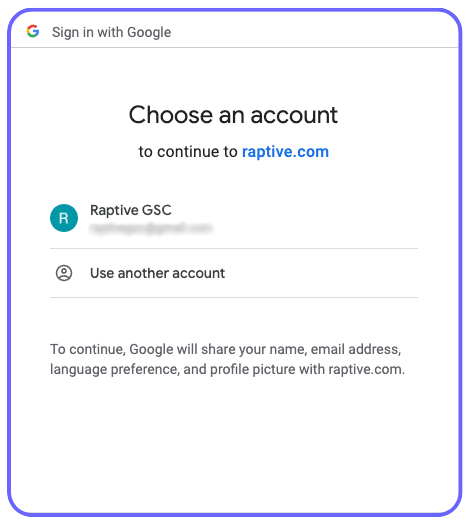
Task: Click the 'to continue to' text
Action: (x=188, y=152)
